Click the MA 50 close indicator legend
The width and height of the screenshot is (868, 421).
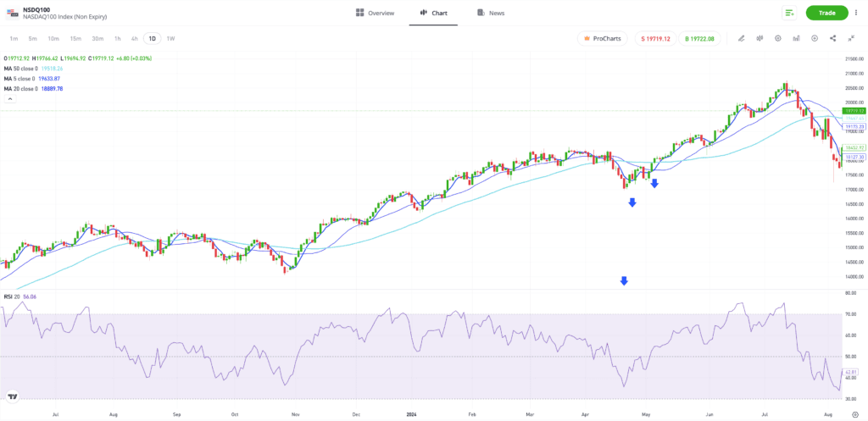click(x=33, y=69)
